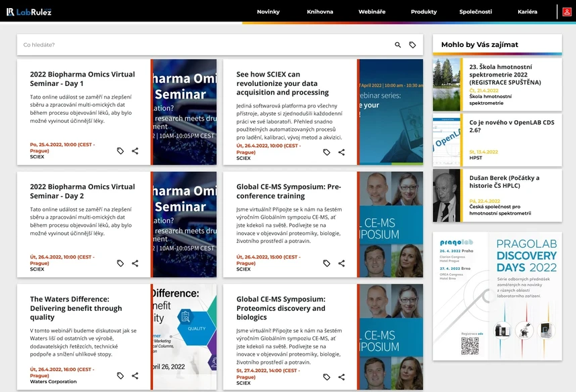Click 'Škola hmotnostní spektrometrie' organizer label
Screen dimensions: 576x392
[490, 99]
